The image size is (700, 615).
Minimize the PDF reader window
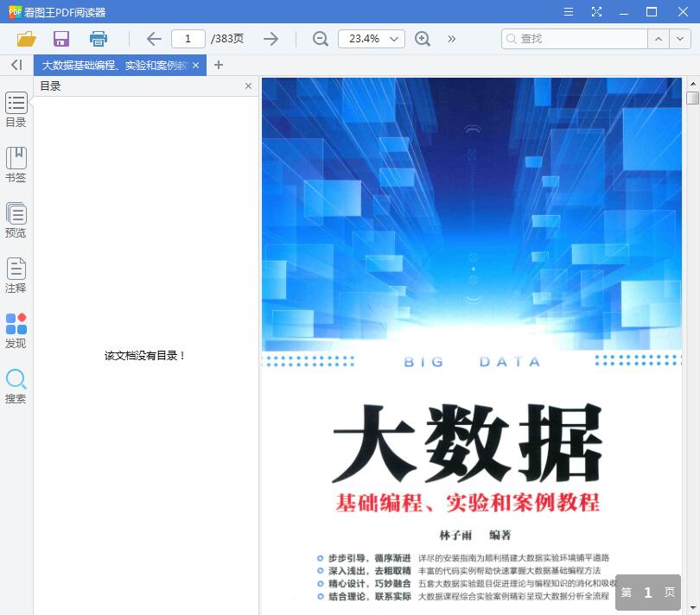[x=624, y=12]
